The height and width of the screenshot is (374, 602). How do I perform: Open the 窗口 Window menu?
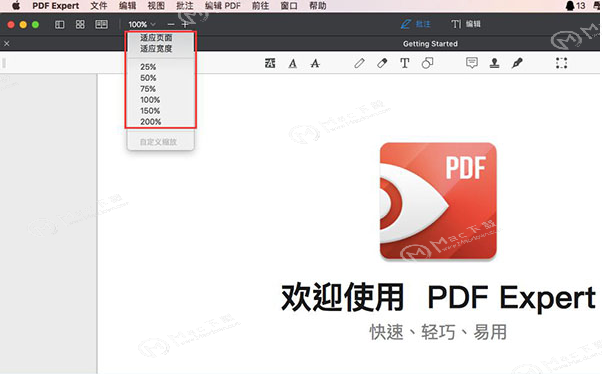click(x=289, y=6)
